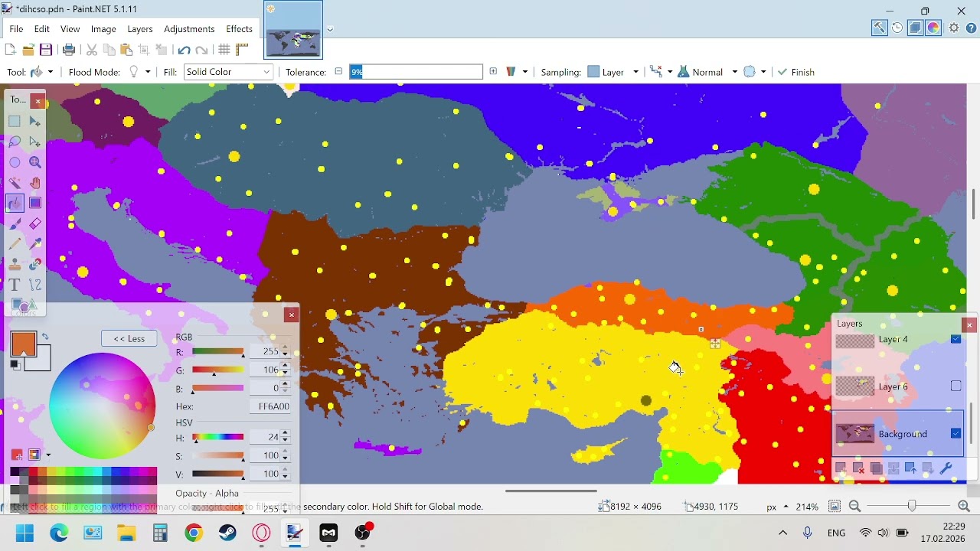Select the Pencil tool

pos(15,244)
